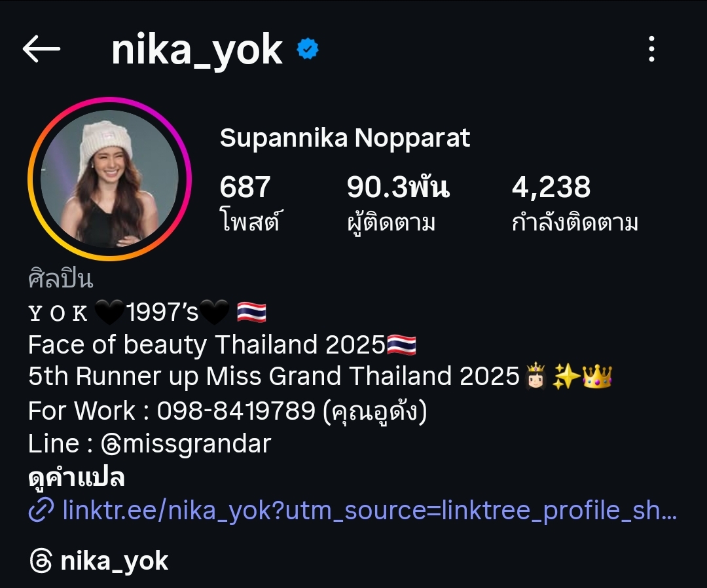Click ดูคำแปล to translate the bio
707x588 pixels.
tap(76, 477)
